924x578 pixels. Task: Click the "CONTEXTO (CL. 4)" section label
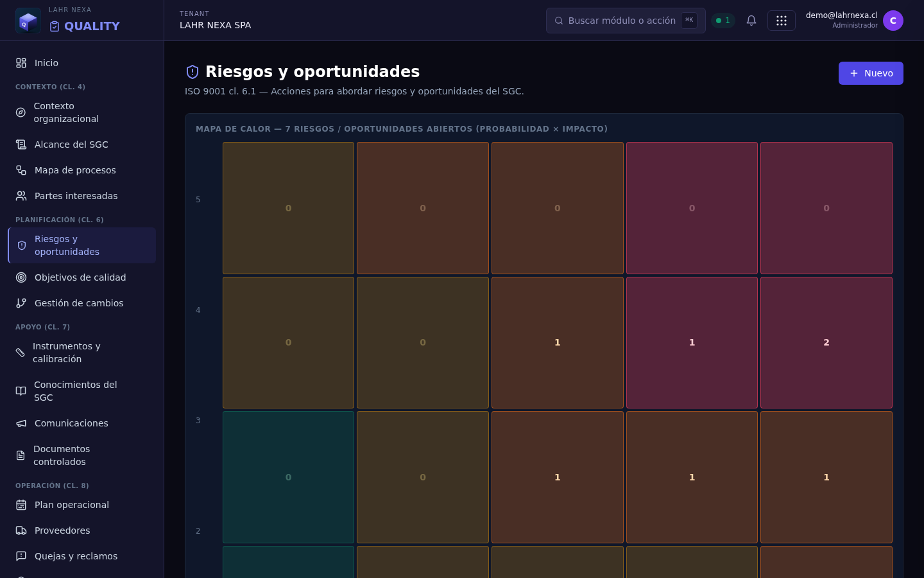[x=50, y=87]
